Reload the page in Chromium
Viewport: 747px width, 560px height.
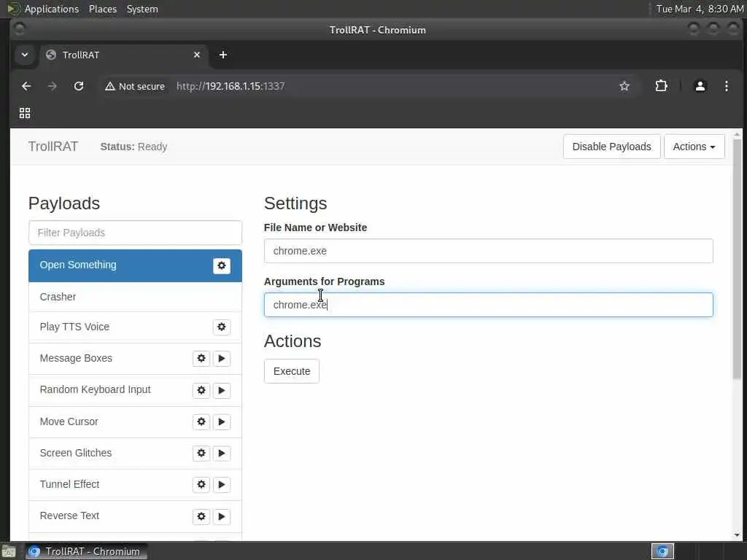point(79,86)
